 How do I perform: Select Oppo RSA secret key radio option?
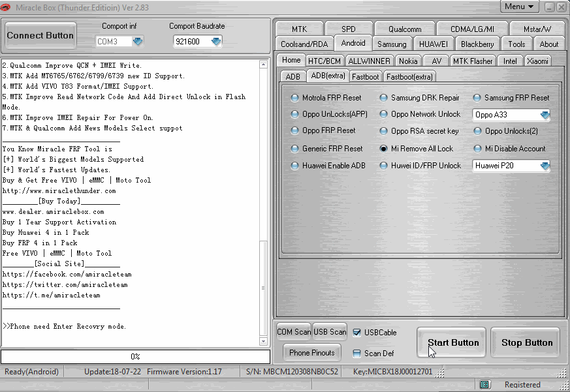[383, 131]
